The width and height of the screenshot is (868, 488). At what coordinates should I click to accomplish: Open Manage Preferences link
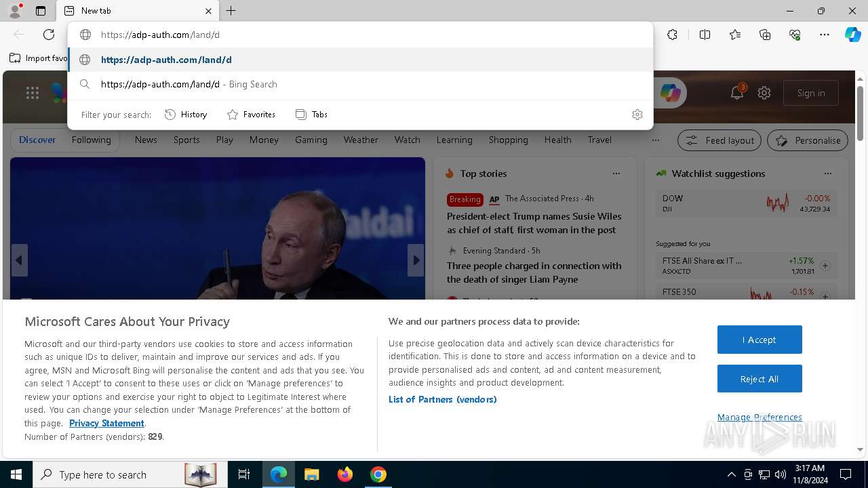pos(759,417)
